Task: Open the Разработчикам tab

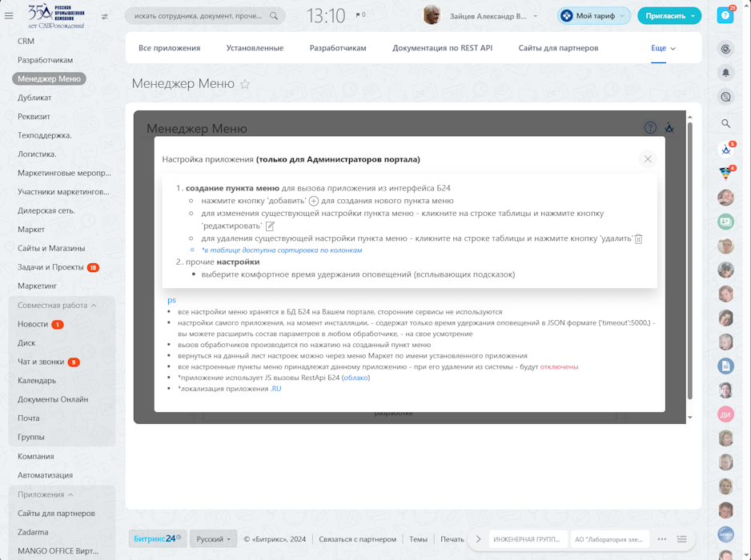Action: tap(338, 48)
